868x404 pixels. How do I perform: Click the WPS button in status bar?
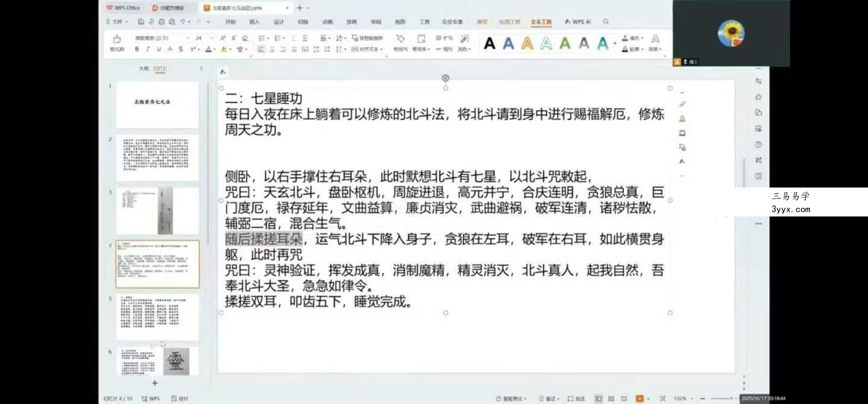click(151, 399)
